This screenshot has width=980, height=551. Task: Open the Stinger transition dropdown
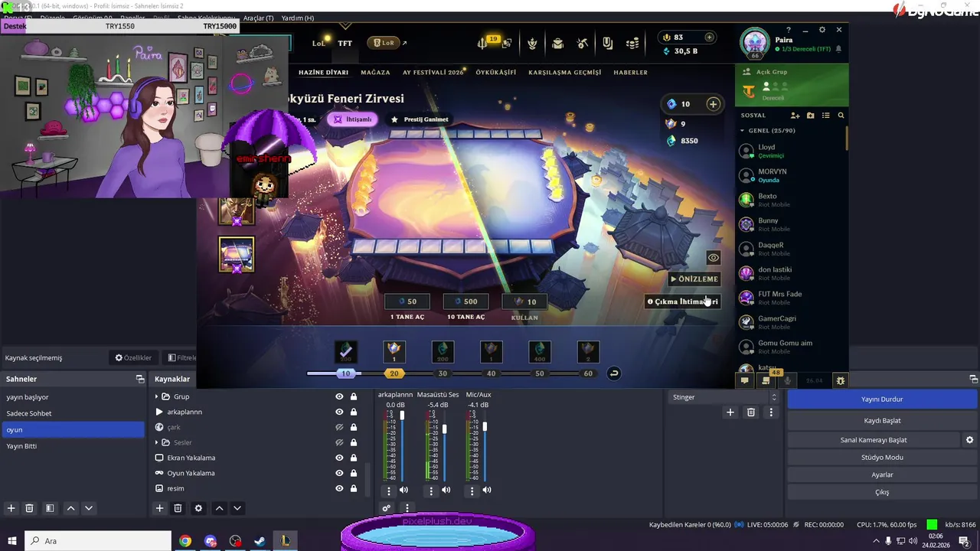[x=724, y=397]
